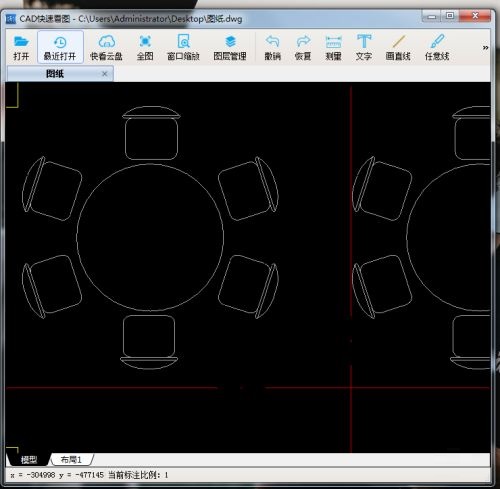Expand the toolbar overflow chevron
Screen dimensions: 500x489
click(485, 48)
